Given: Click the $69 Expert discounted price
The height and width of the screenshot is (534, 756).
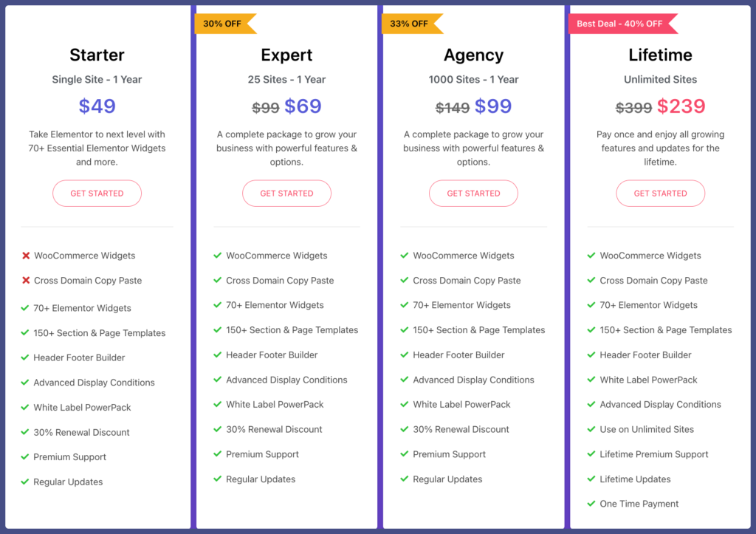Looking at the screenshot, I should [303, 106].
